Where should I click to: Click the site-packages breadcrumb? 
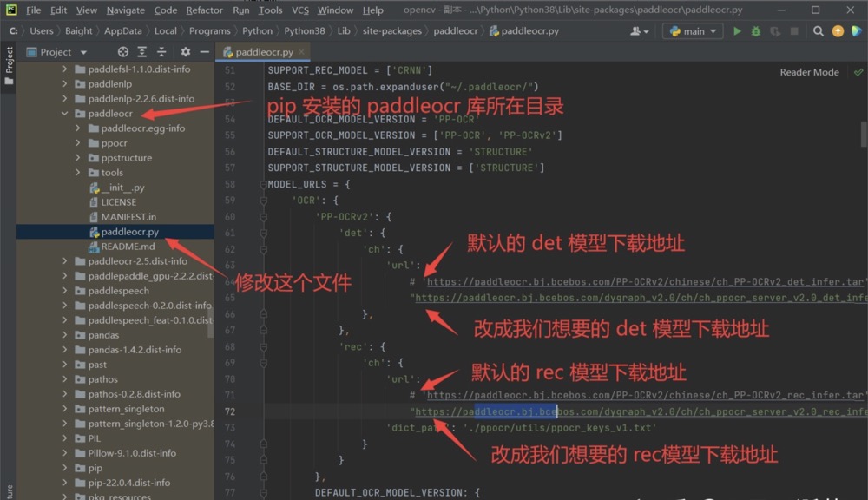tap(392, 31)
